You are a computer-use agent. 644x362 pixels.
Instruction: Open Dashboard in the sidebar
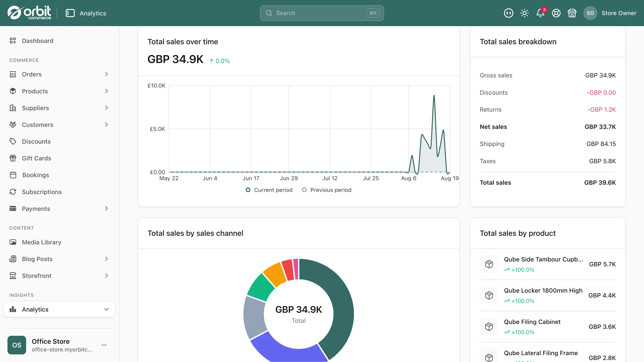pyautogui.click(x=38, y=41)
